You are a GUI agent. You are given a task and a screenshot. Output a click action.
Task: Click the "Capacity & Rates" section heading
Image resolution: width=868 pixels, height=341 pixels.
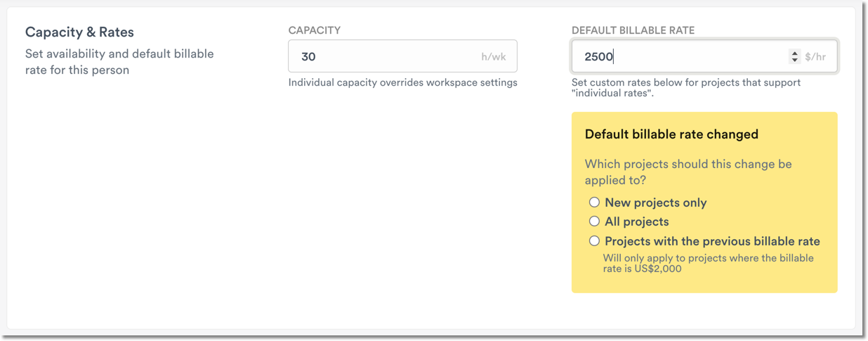coord(79,32)
